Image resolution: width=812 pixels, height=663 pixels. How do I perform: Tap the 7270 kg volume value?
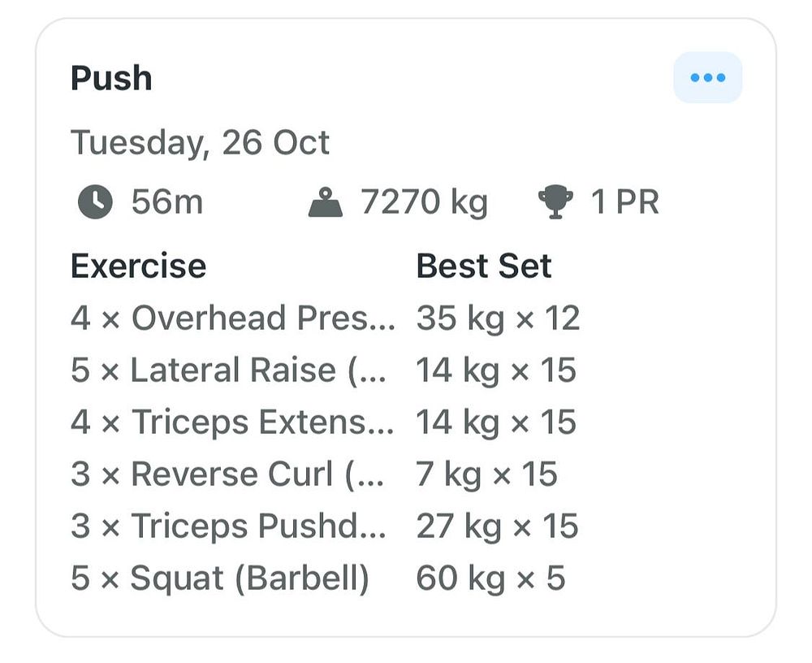(x=424, y=202)
